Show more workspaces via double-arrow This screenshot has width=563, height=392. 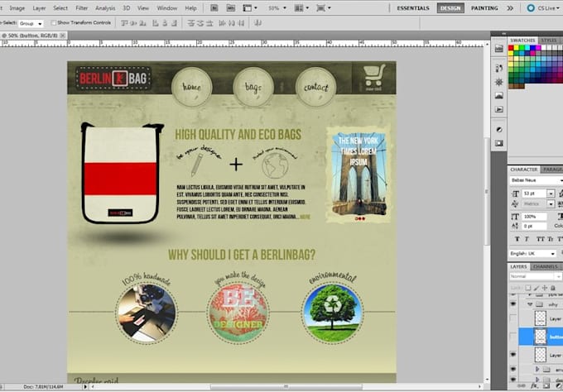pos(510,8)
